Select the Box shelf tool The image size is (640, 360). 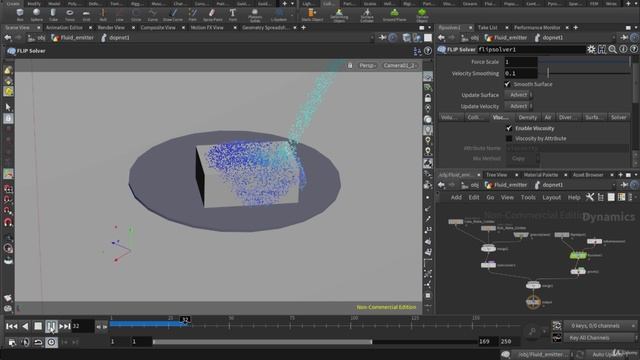point(20,15)
